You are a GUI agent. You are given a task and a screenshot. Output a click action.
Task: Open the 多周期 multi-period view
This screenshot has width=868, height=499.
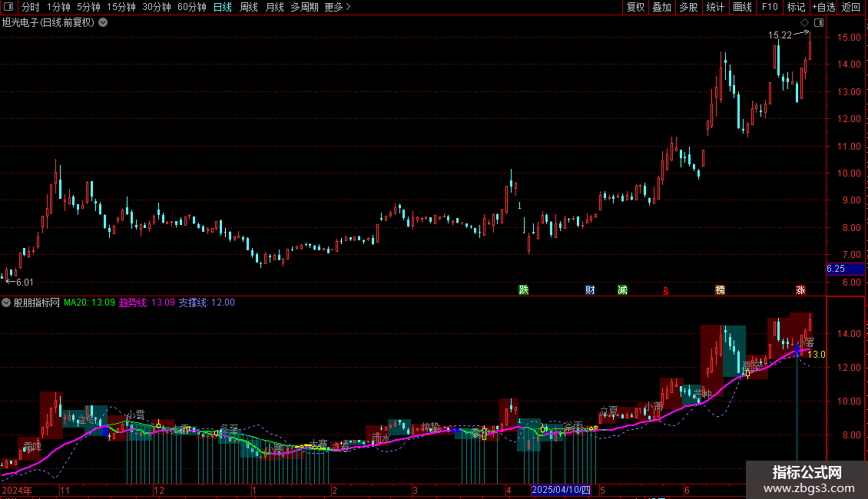pyautogui.click(x=304, y=7)
